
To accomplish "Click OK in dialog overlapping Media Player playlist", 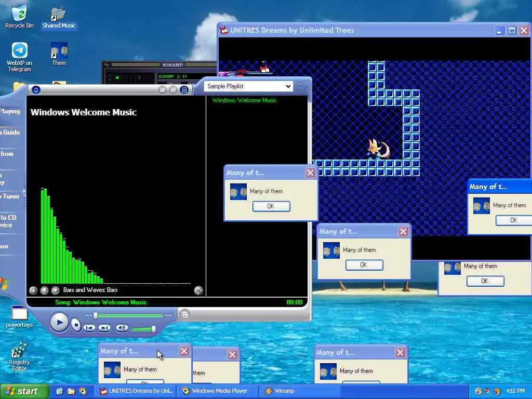I will [271, 206].
